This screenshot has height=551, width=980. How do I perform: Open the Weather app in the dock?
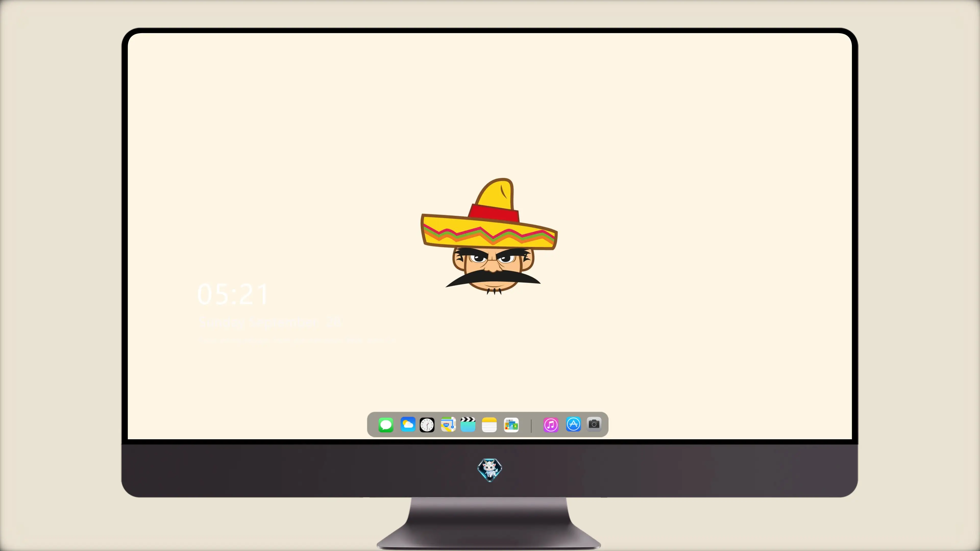click(408, 424)
